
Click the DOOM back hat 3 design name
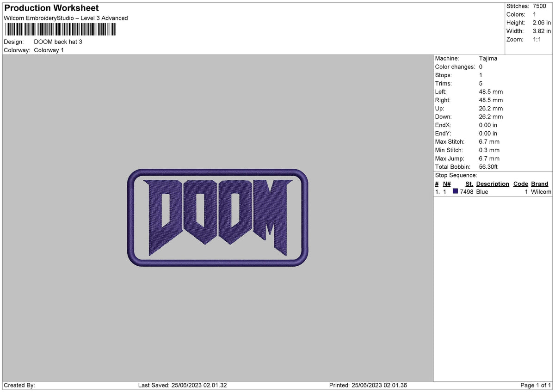[x=58, y=41]
